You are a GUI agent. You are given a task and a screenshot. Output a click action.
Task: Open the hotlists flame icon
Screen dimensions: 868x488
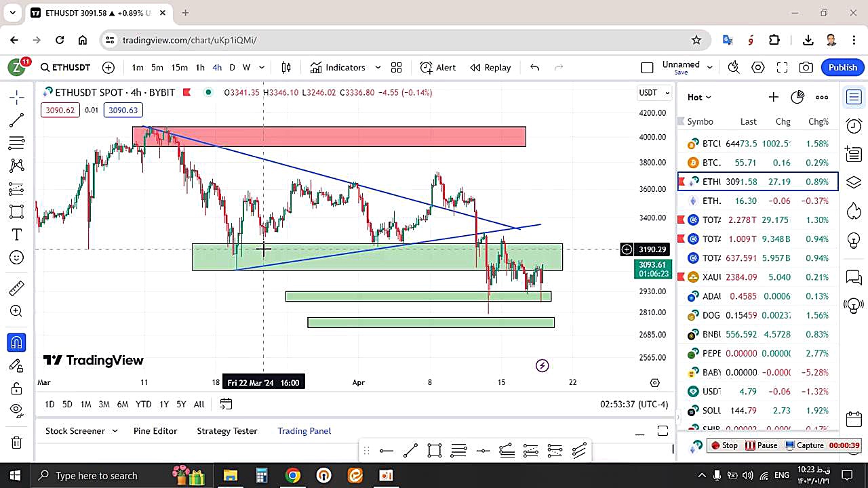pyautogui.click(x=854, y=211)
